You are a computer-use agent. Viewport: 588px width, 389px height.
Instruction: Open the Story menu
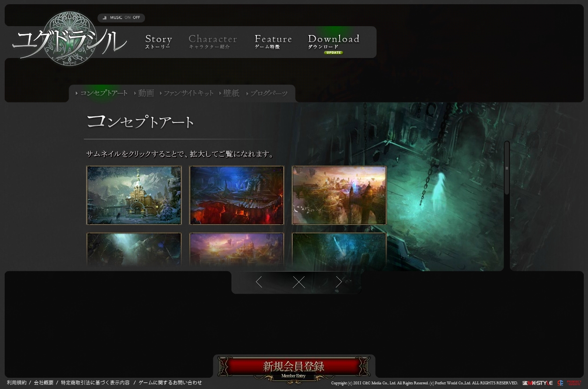(x=159, y=42)
